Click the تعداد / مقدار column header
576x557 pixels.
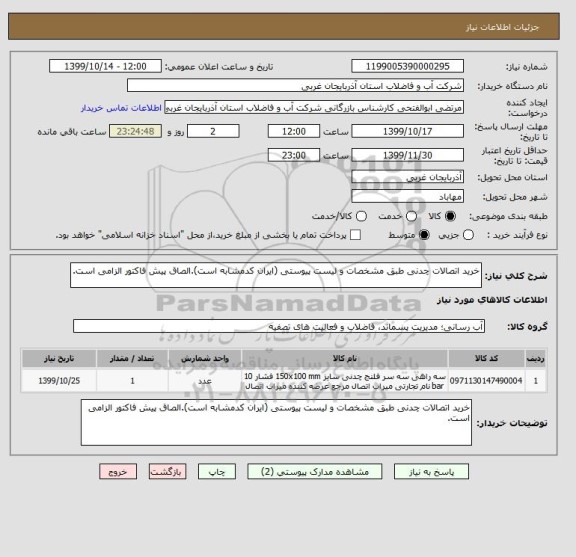[132, 359]
